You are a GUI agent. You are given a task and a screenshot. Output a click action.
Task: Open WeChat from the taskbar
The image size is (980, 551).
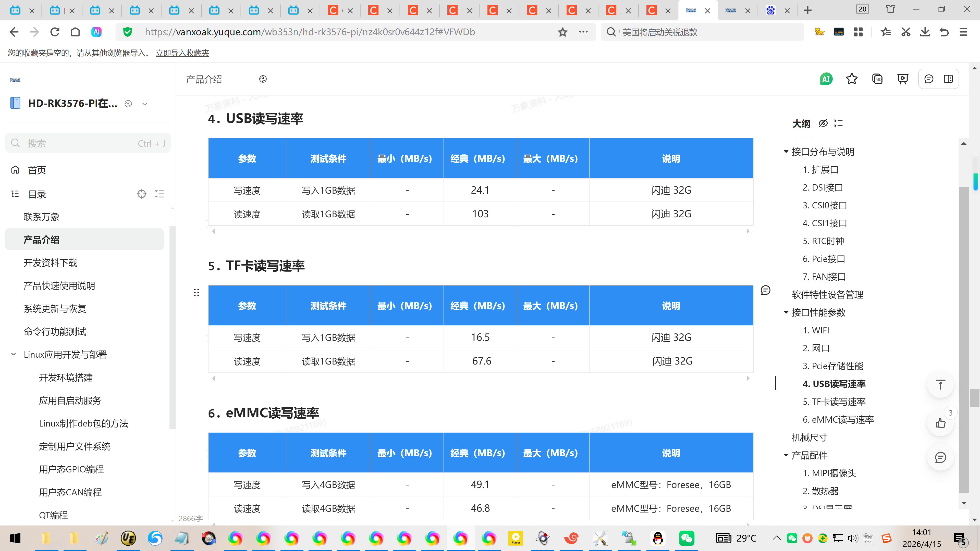click(686, 538)
